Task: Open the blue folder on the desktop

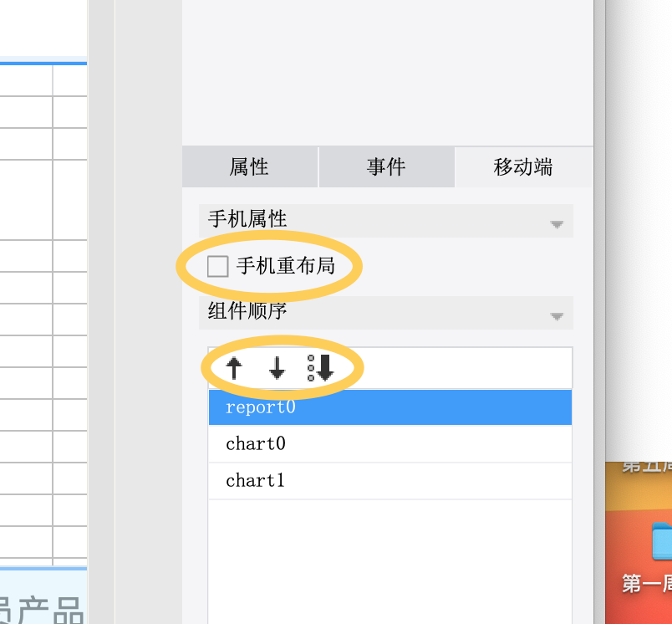Action: coord(662,541)
